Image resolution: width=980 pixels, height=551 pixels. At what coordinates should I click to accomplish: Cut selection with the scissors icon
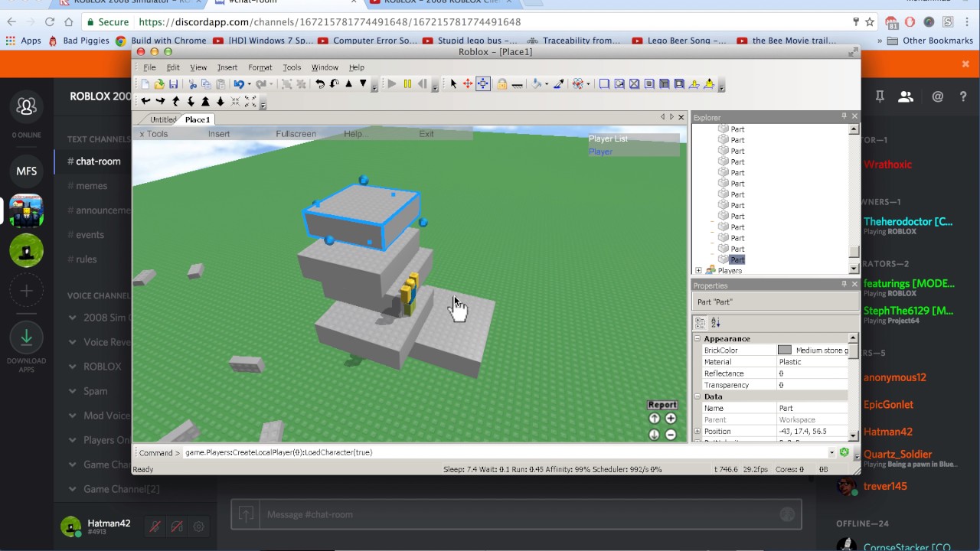click(193, 84)
